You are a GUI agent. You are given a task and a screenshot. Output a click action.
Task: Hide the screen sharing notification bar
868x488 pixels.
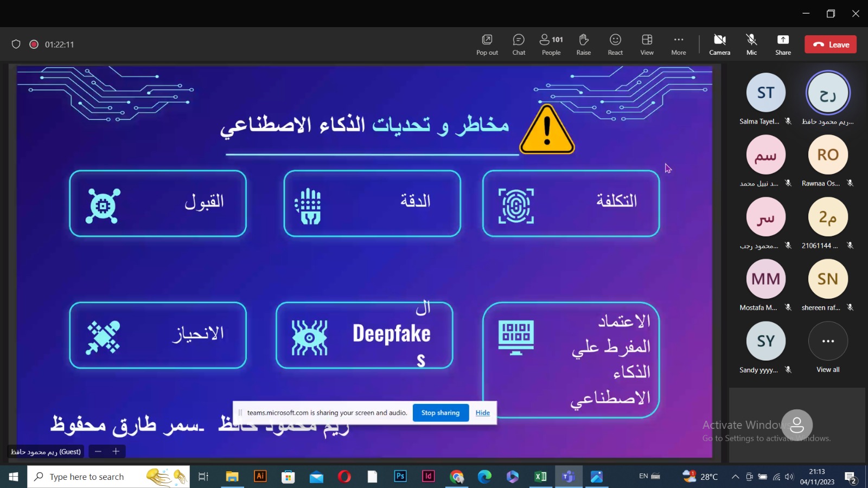tap(482, 413)
